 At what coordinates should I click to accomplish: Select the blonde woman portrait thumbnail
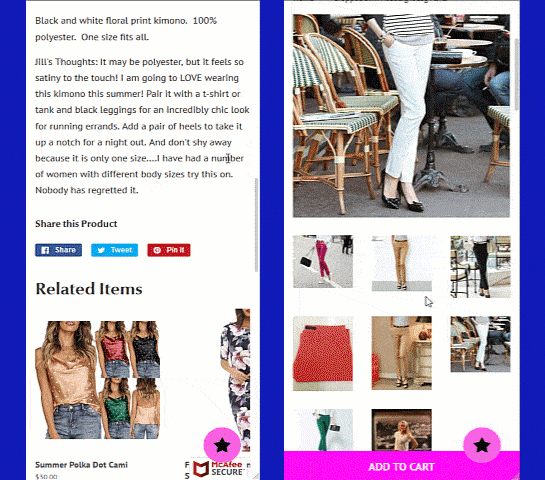(x=401, y=430)
